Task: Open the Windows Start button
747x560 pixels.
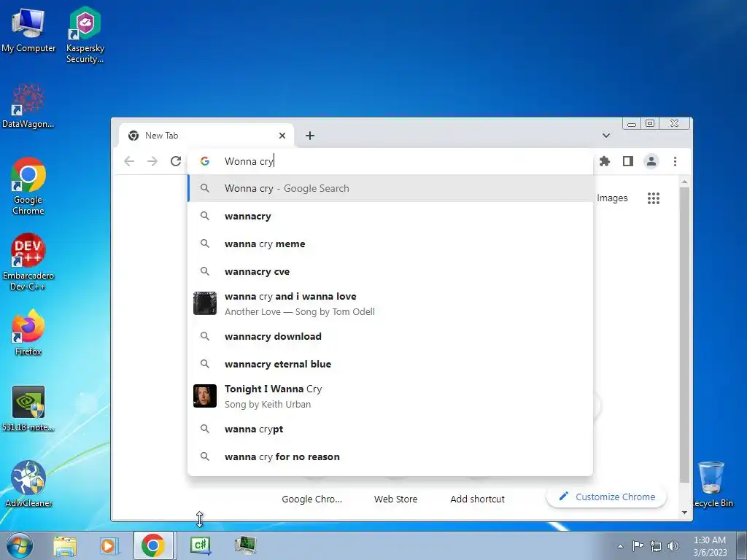Action: tap(20, 545)
